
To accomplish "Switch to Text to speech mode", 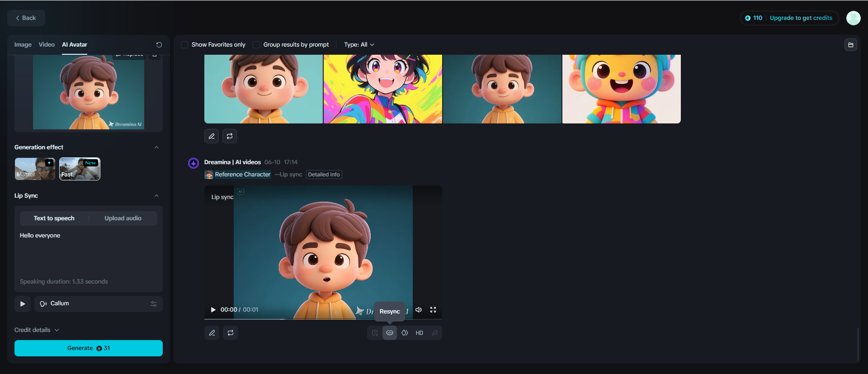I will (54, 218).
